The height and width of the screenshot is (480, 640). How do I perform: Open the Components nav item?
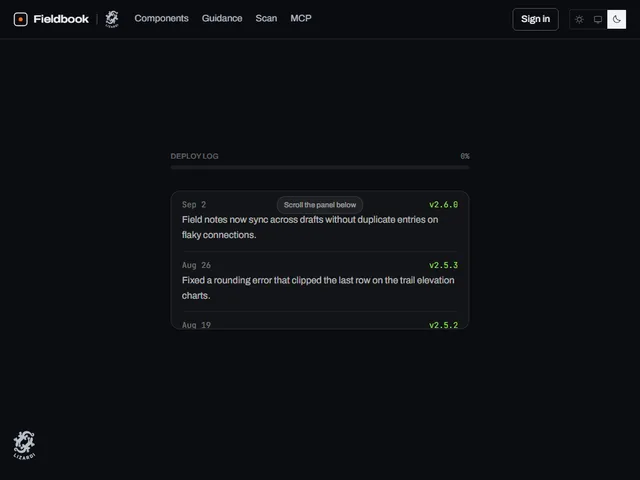click(x=162, y=18)
